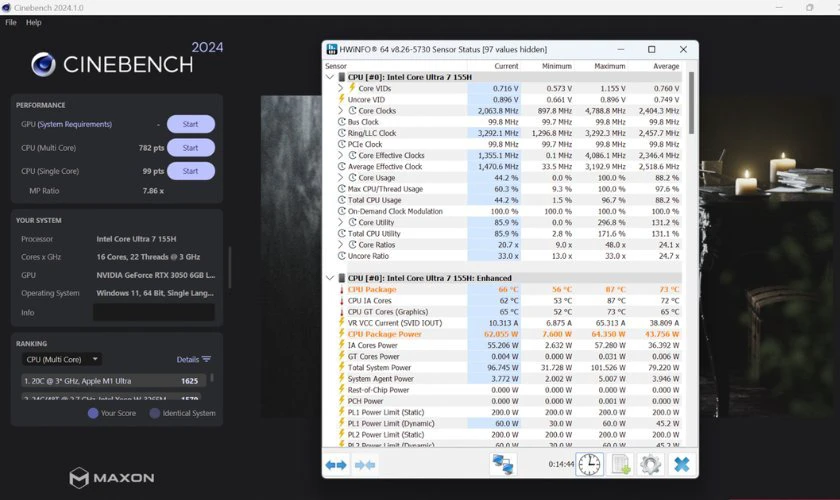Click the Info text field
Screen dimensions: 840x500
[x=154, y=312]
